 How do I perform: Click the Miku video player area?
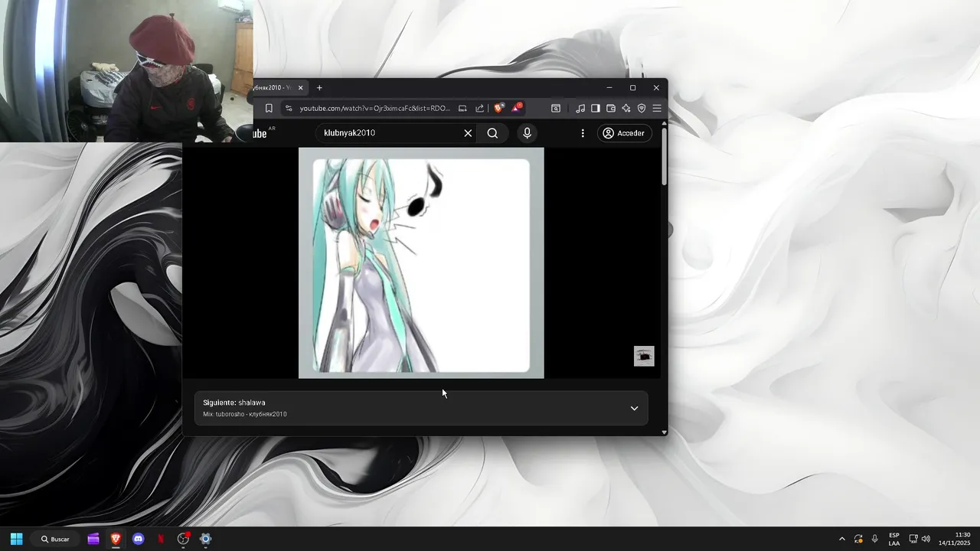click(421, 263)
